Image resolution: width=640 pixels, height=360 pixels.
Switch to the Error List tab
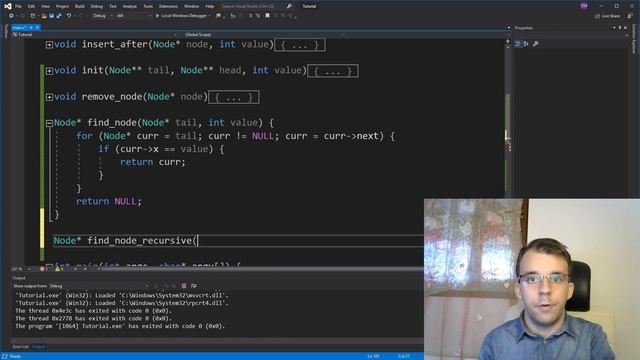coord(20,347)
